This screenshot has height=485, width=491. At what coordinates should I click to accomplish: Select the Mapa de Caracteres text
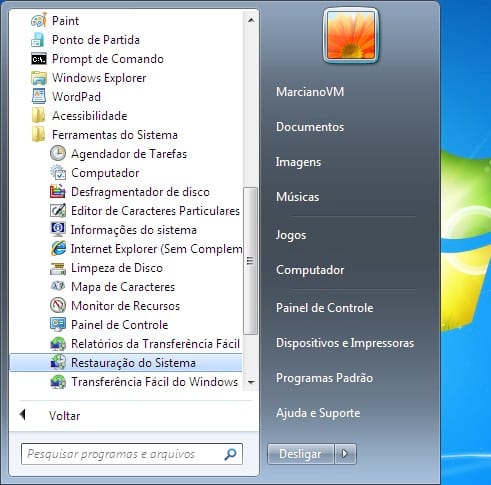click(123, 287)
